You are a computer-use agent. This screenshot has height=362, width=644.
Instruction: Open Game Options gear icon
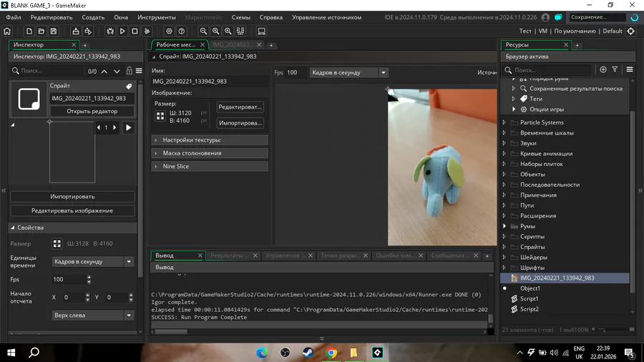pos(169,31)
